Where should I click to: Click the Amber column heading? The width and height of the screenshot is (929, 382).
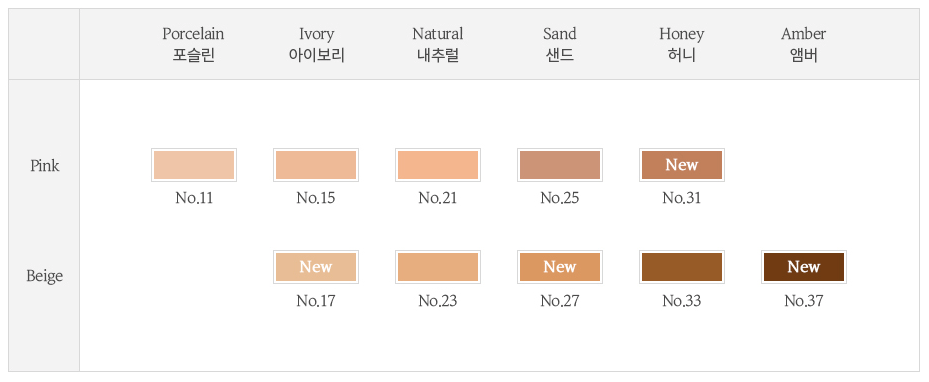[803, 44]
